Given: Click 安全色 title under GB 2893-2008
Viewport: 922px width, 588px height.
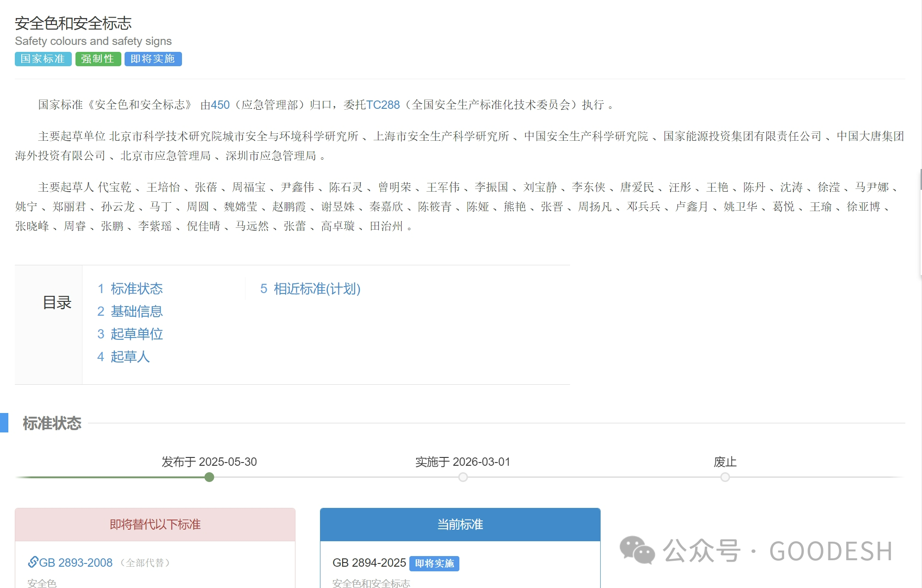Looking at the screenshot, I should 42,583.
